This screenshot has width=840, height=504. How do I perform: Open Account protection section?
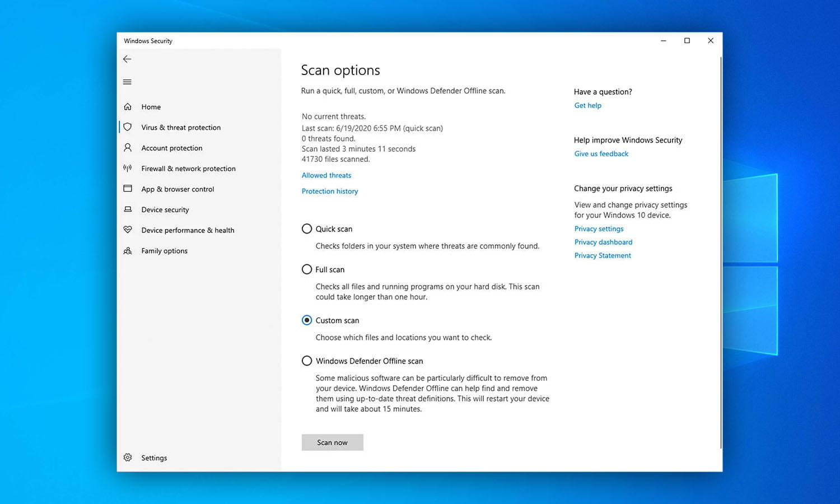coord(172,148)
